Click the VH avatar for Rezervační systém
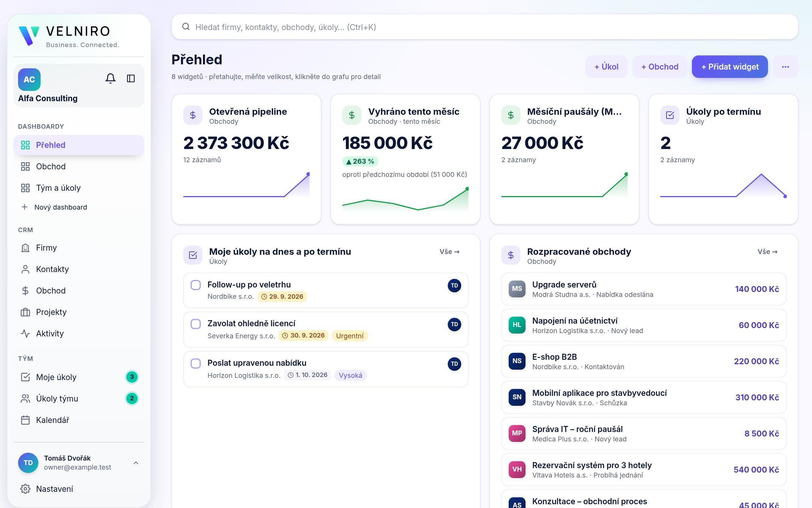The height and width of the screenshot is (508, 812). coord(517,469)
